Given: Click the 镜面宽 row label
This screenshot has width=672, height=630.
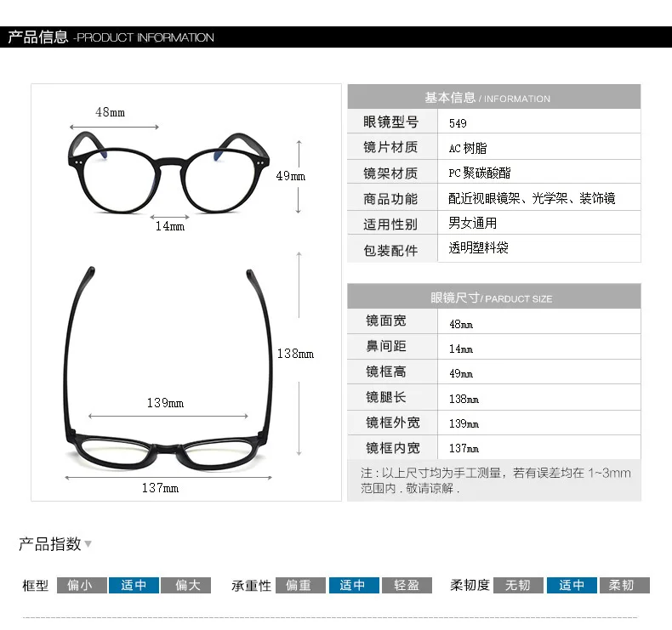Looking at the screenshot, I should tap(385, 321).
